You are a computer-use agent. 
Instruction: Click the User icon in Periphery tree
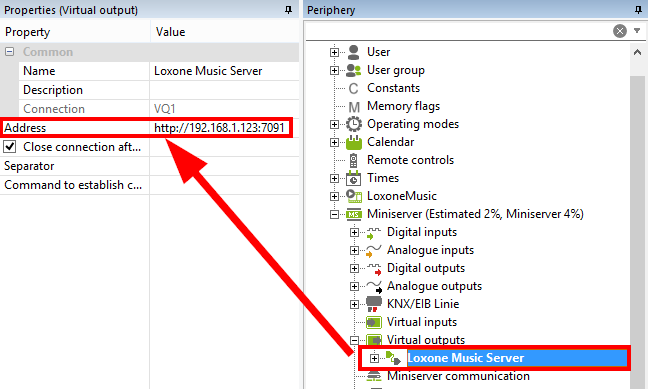coord(353,52)
